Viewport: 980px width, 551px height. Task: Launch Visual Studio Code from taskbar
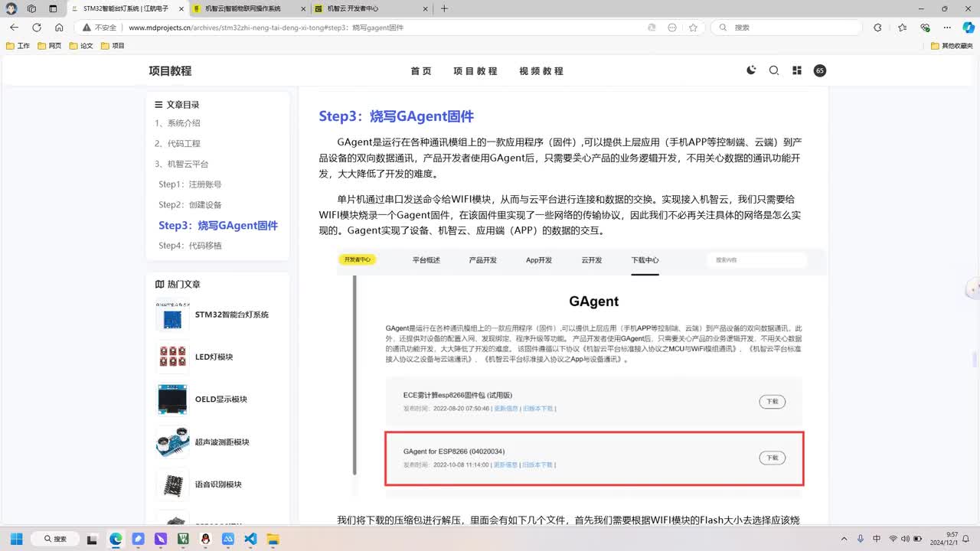tap(251, 539)
